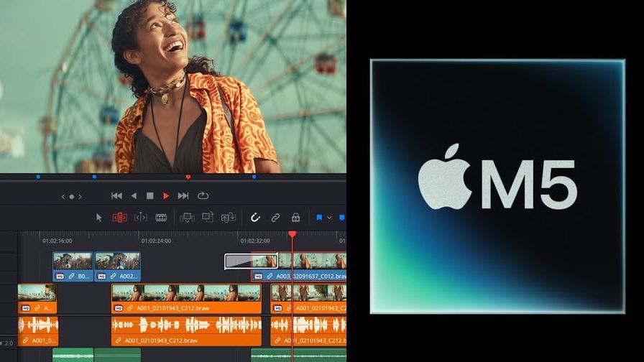The width and height of the screenshot is (644, 362).
Task: Toggle loop playback
Action: (203, 196)
